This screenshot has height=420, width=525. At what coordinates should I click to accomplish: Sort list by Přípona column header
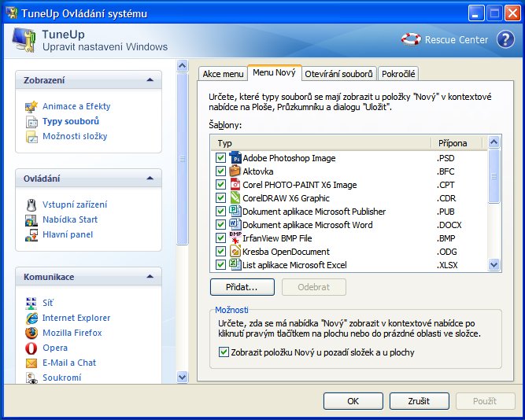tap(457, 143)
